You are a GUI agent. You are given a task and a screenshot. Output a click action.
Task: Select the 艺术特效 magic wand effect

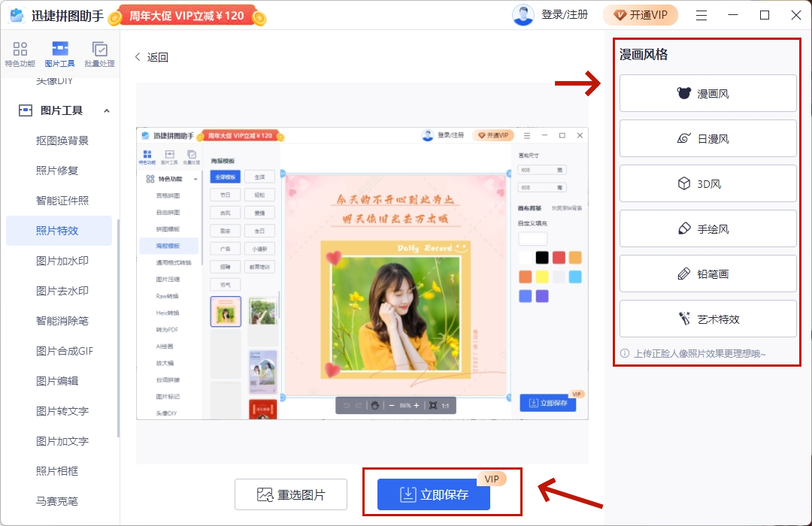point(707,319)
